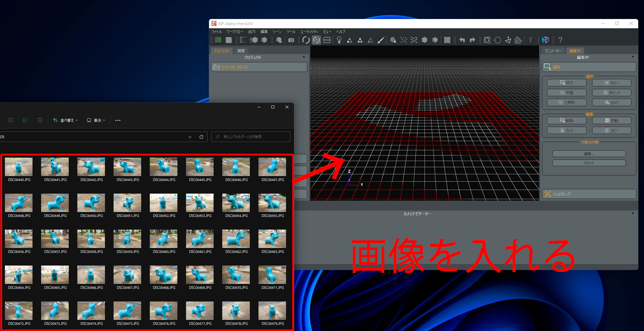
Task: Select the プロジェクト tab
Action: point(222,51)
